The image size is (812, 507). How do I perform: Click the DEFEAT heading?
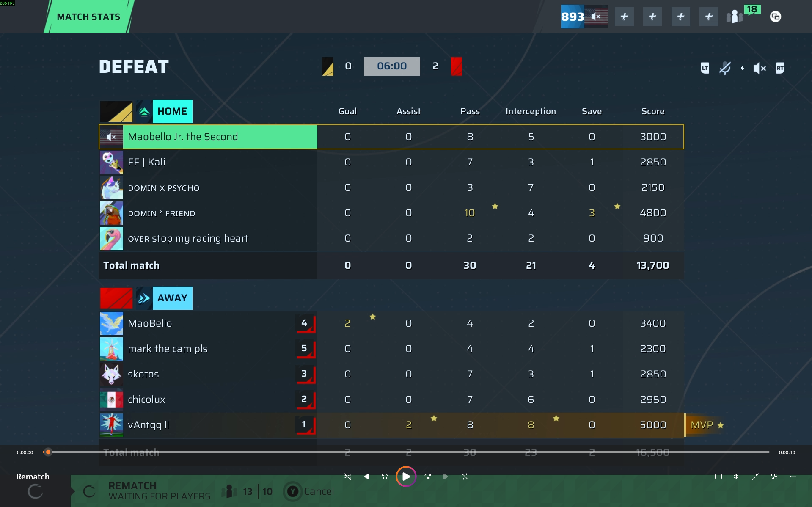pyautogui.click(x=134, y=66)
